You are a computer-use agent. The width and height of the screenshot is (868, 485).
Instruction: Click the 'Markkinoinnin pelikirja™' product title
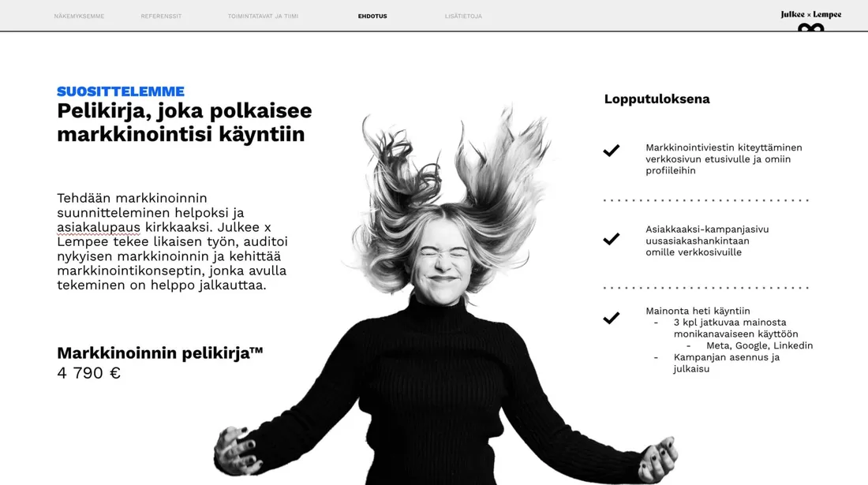click(x=160, y=353)
